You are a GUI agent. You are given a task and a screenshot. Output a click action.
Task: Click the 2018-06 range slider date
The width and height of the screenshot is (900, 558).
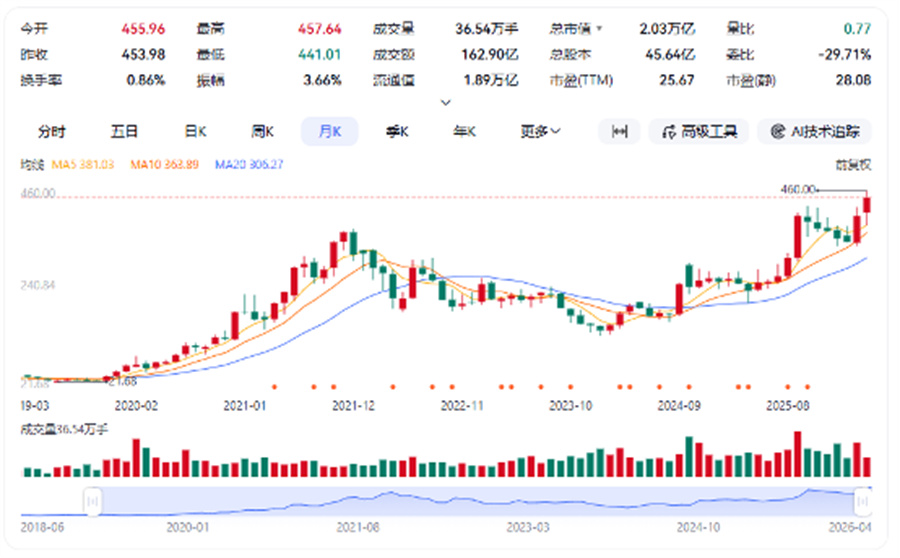[42, 527]
